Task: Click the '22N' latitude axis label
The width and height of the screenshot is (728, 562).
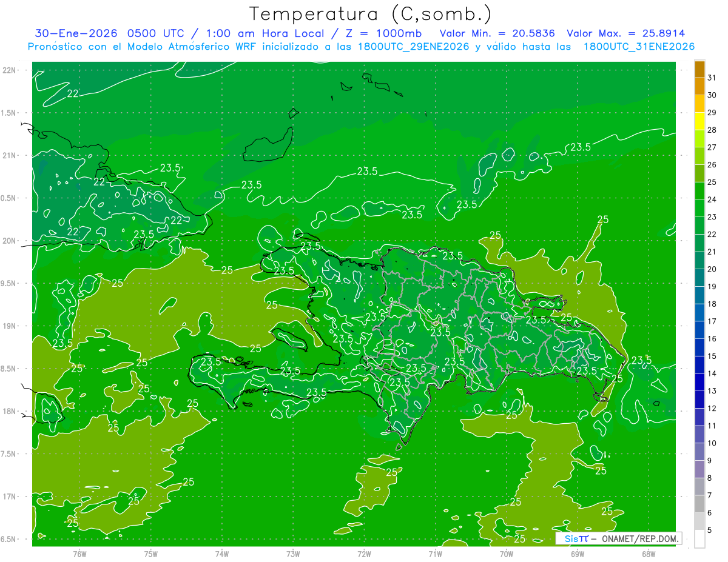Action: (8, 70)
